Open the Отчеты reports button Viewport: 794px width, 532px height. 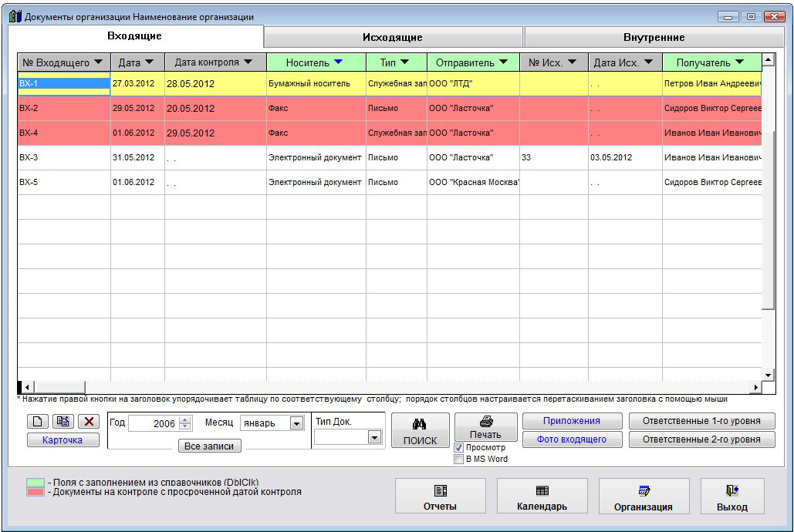coord(440,497)
